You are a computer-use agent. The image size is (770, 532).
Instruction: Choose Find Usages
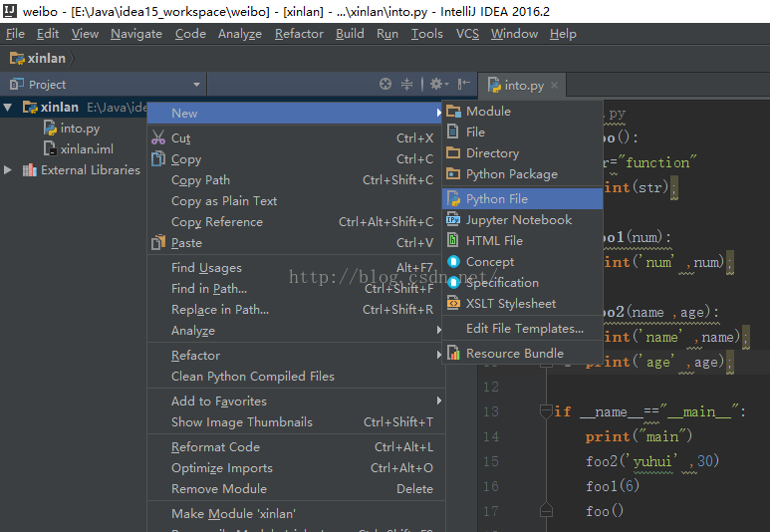click(x=296, y=267)
